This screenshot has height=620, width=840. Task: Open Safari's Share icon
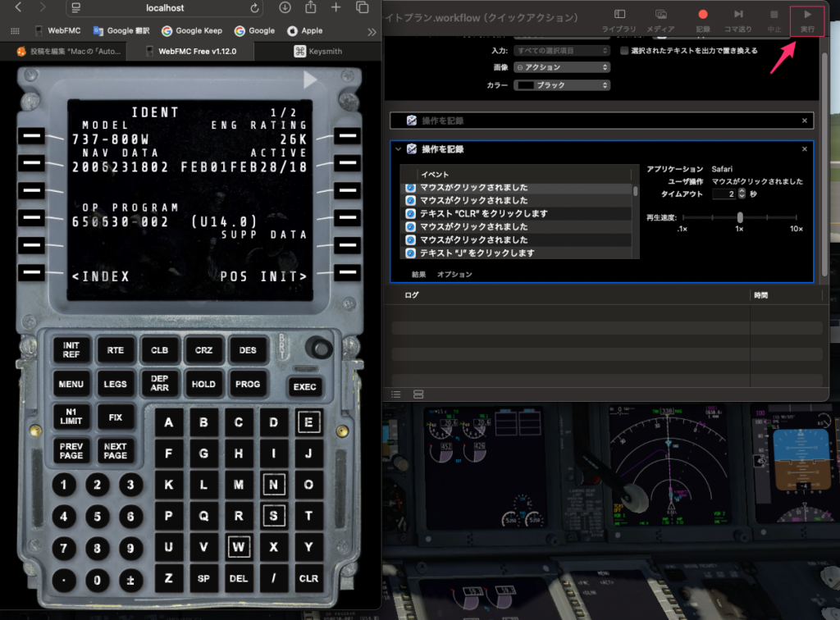pyautogui.click(x=311, y=8)
